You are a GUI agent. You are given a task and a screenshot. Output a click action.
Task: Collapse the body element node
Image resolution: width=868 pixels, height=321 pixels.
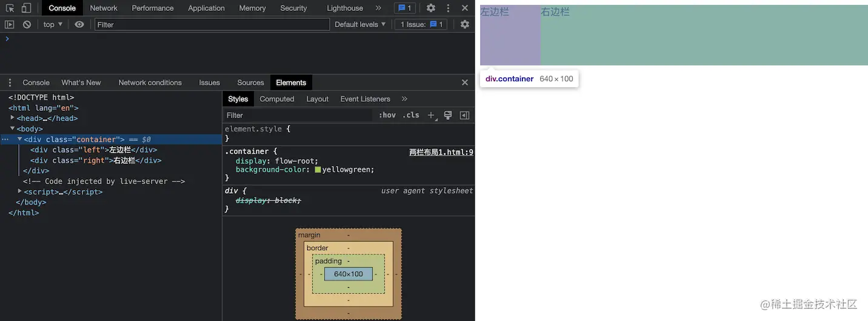click(13, 128)
